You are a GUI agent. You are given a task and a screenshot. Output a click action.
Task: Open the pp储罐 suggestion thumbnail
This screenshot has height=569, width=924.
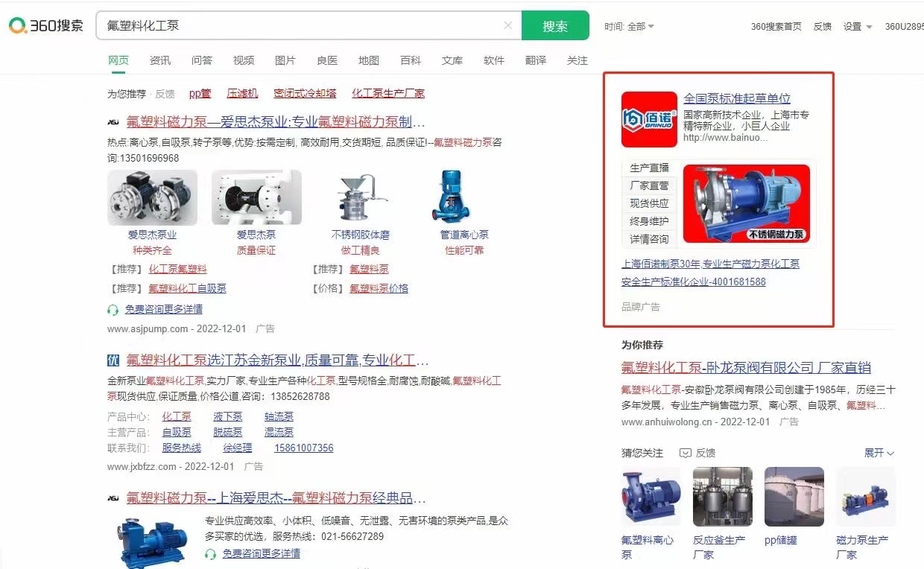click(794, 497)
